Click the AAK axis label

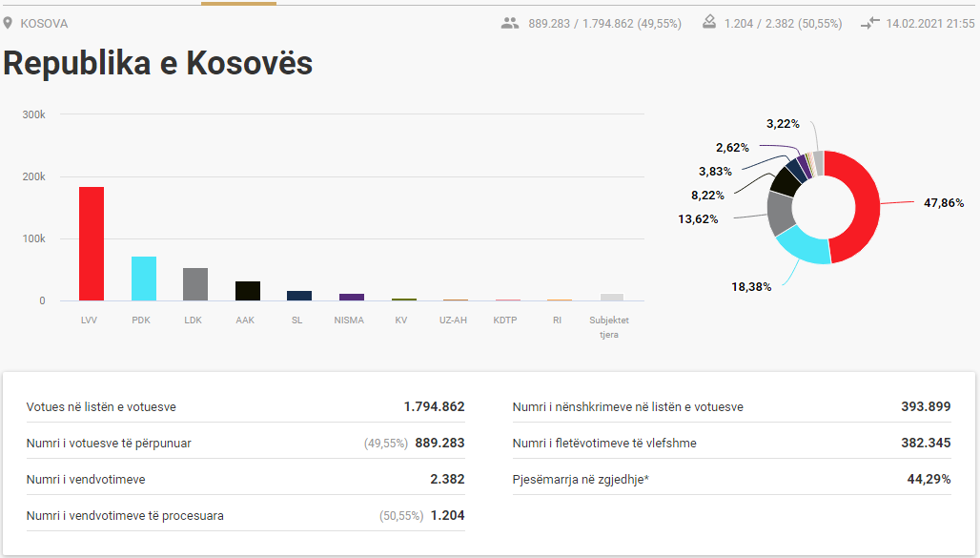(x=245, y=320)
